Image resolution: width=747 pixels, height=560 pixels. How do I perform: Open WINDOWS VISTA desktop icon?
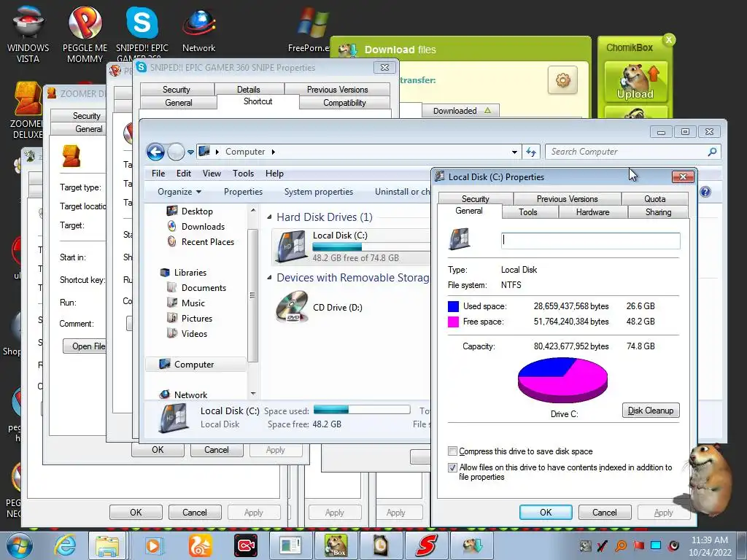pyautogui.click(x=28, y=34)
